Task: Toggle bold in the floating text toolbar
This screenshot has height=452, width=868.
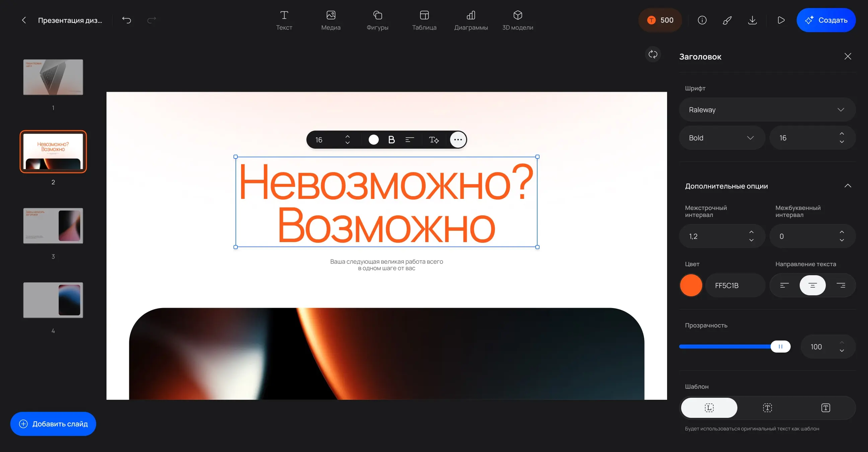Action: tap(391, 139)
